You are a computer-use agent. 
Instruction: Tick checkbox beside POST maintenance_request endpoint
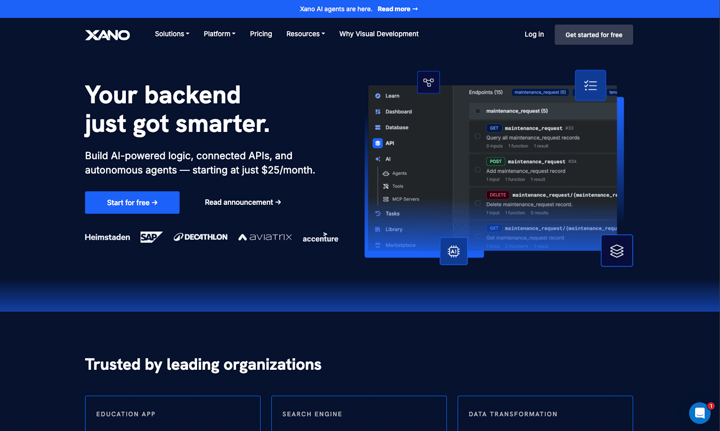[x=478, y=170]
